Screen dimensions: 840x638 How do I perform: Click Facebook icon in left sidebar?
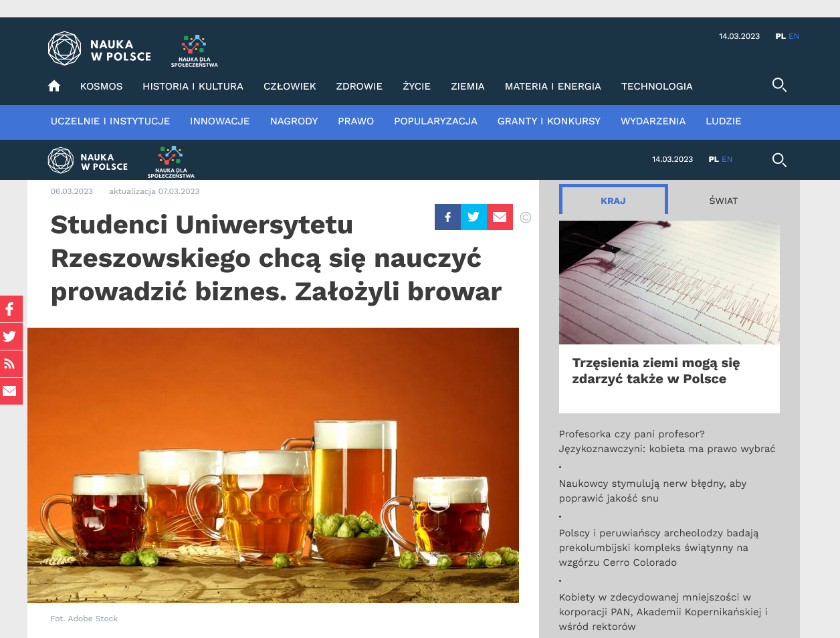[x=10, y=309]
